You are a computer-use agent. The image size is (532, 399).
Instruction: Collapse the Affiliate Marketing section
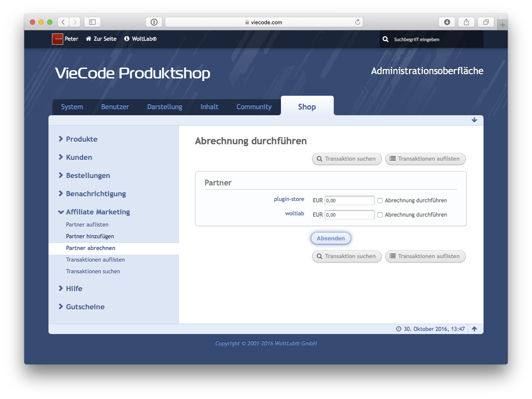tap(97, 212)
